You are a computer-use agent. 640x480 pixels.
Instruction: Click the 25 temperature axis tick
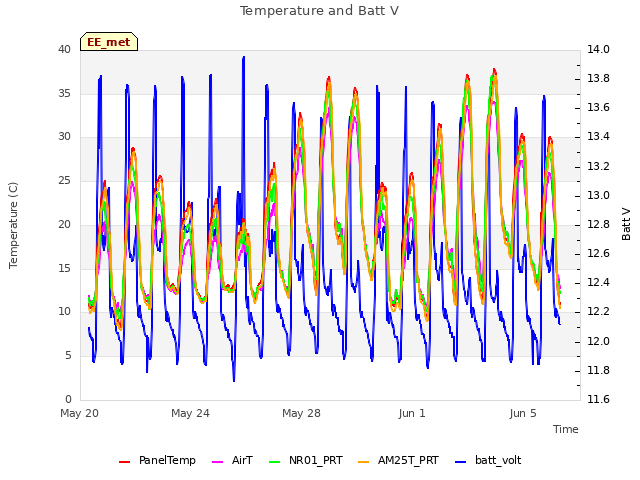coord(64,180)
